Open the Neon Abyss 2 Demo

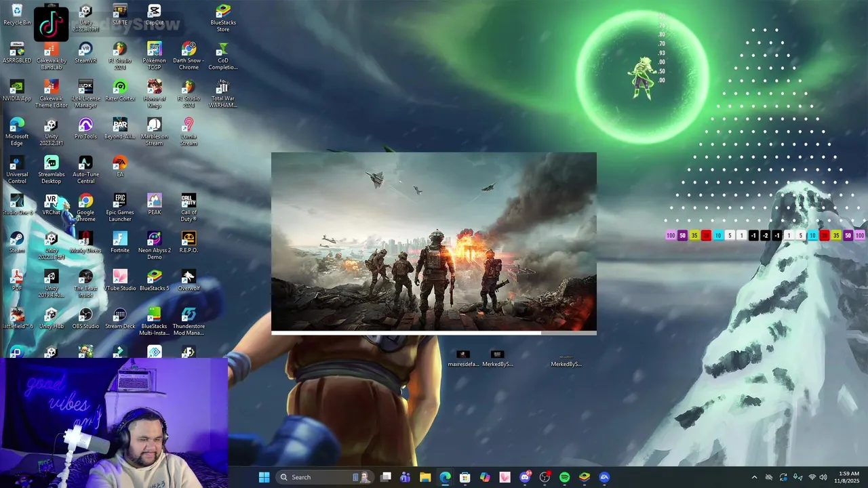(x=155, y=246)
